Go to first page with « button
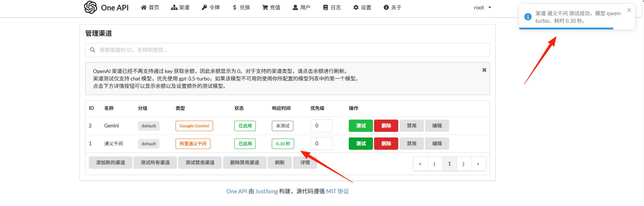The height and width of the screenshot is (206, 644). [420, 164]
